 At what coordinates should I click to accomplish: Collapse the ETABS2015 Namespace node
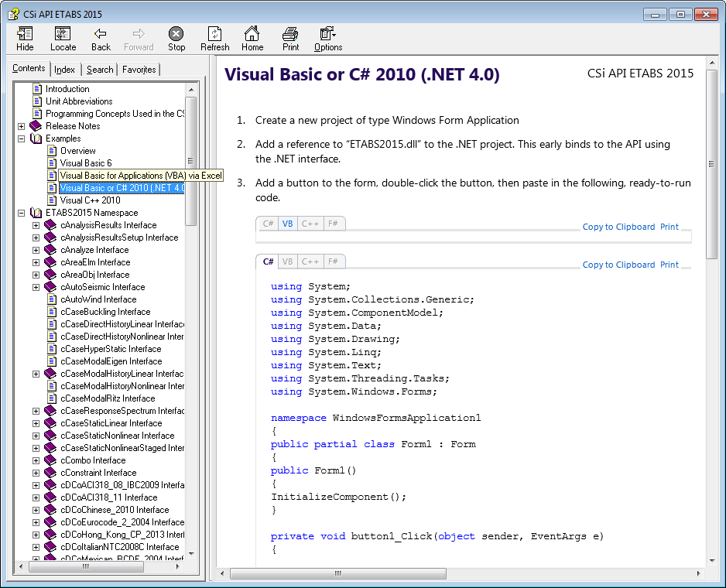(21, 213)
